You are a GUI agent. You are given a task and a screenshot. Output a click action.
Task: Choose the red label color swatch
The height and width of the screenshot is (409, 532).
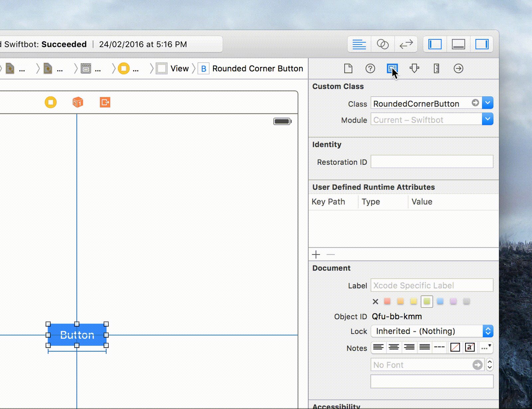(387, 302)
